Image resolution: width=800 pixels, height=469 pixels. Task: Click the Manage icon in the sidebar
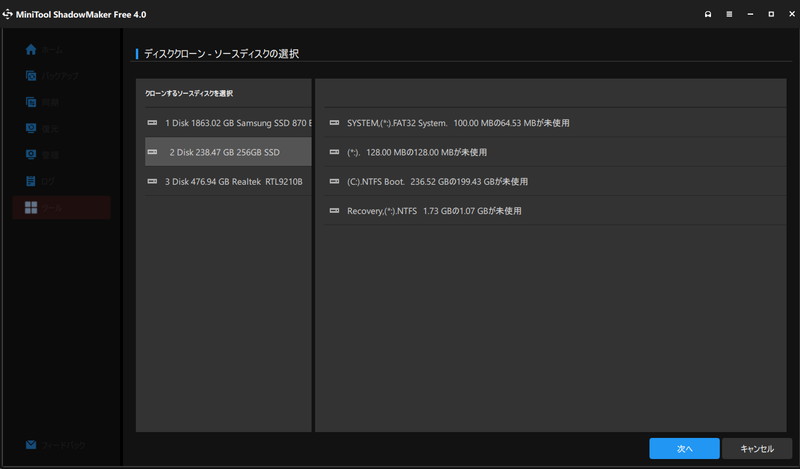tap(31, 155)
